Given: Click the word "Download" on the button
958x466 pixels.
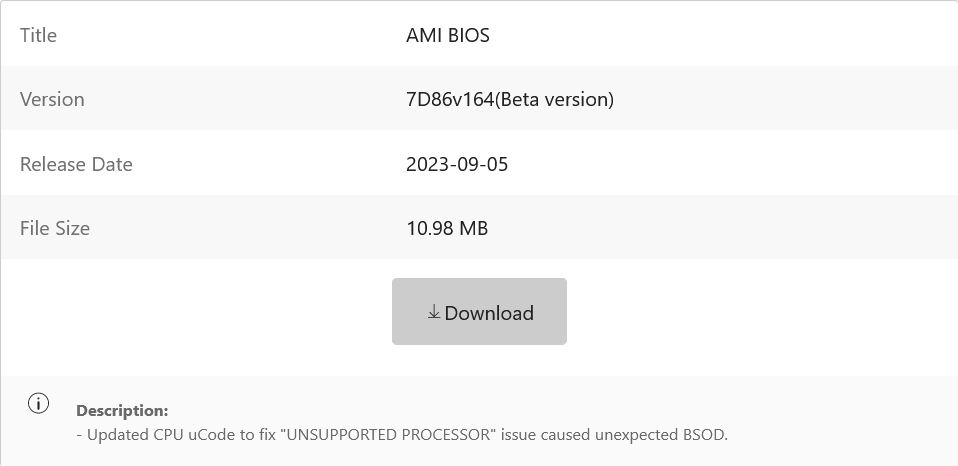Looking at the screenshot, I should (489, 313).
